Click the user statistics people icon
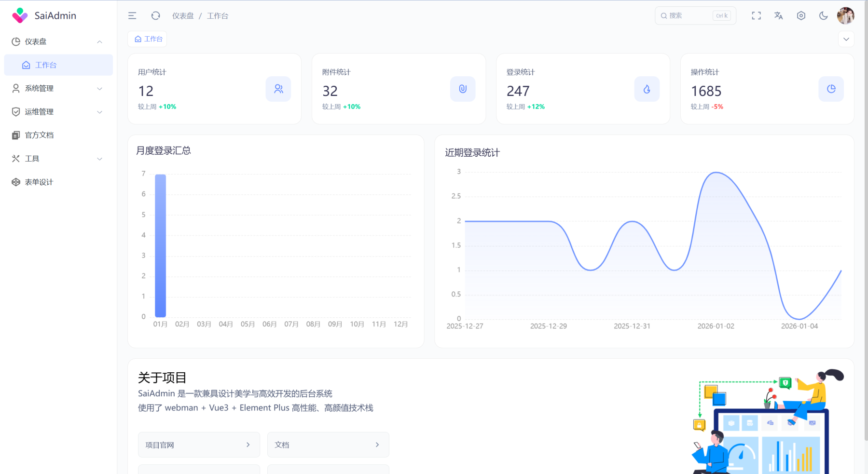Screen dimensions: 868x474 278,89
